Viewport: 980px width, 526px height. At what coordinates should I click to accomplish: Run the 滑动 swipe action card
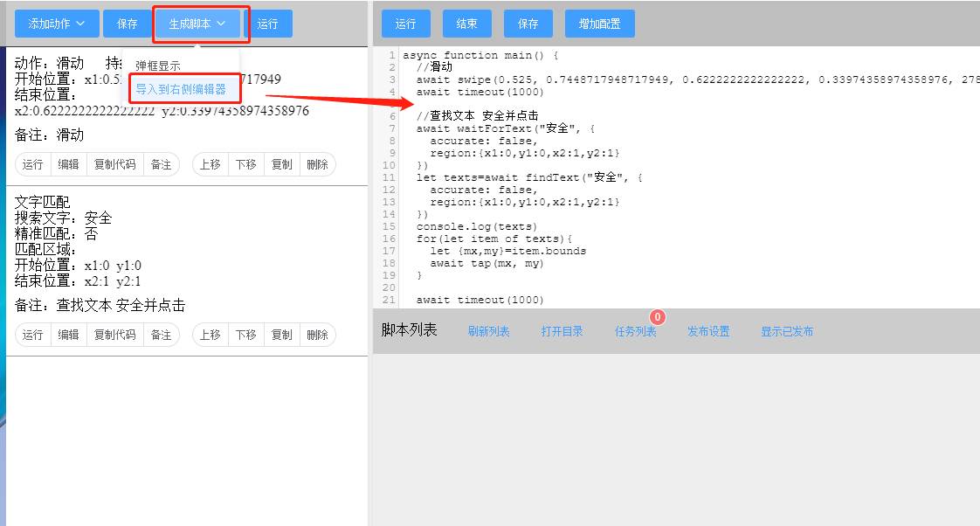click(32, 163)
